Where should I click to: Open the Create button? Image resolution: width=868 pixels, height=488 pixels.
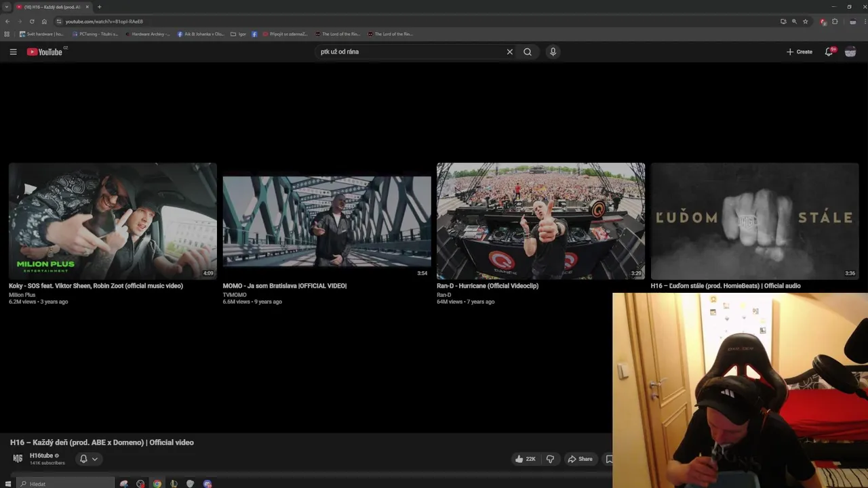(x=800, y=52)
